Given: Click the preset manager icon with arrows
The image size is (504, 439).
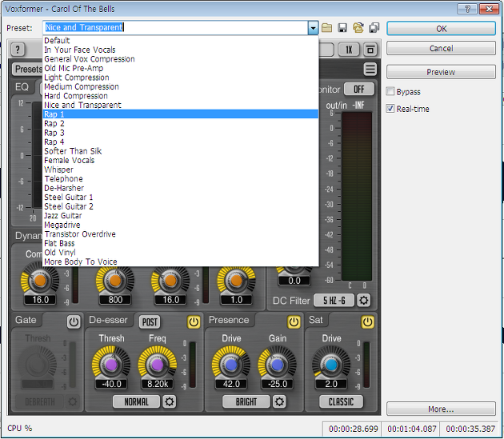Looking at the screenshot, I should (x=358, y=28).
